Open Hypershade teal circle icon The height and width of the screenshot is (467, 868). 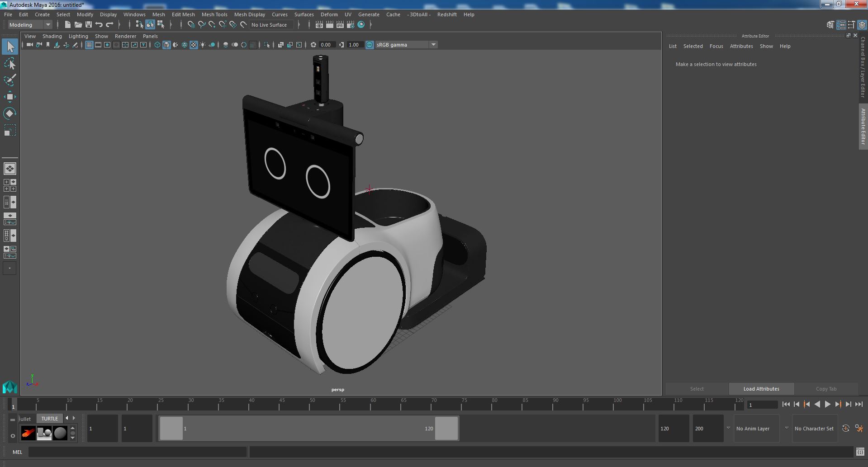tap(361, 25)
